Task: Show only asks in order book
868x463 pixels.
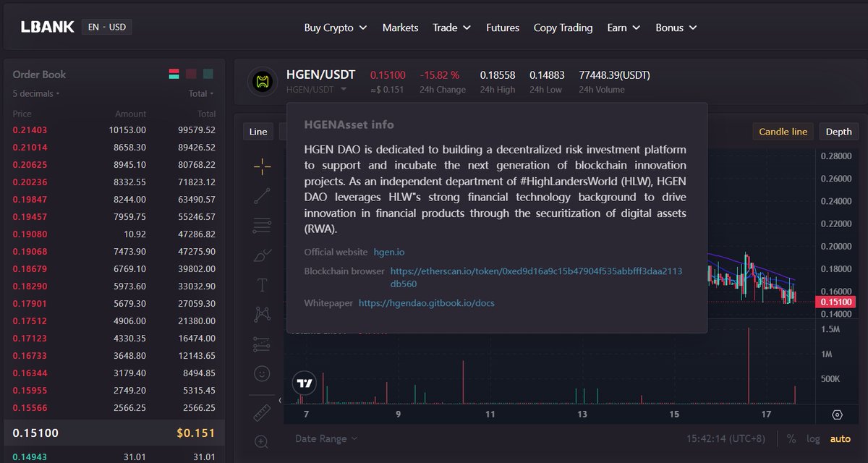Action: [191, 74]
